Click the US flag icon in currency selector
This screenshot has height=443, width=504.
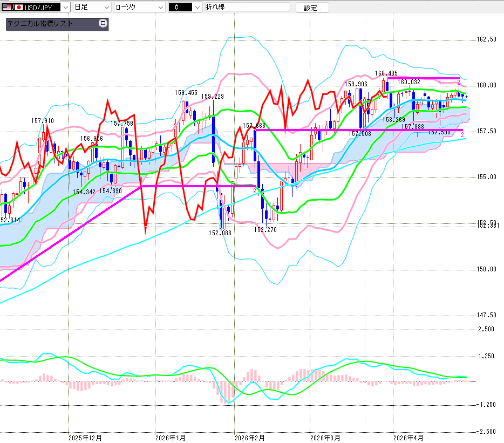click(6, 7)
